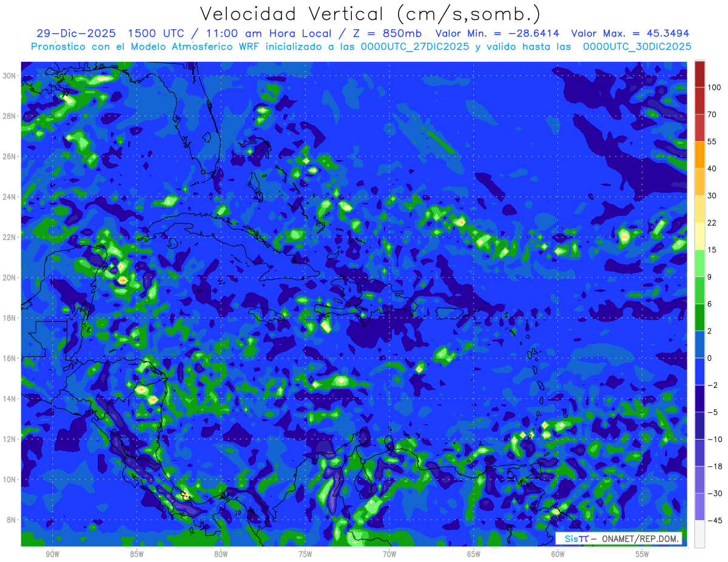Click the dark red colorbar segment above 100
The image size is (728, 562).
(699, 74)
